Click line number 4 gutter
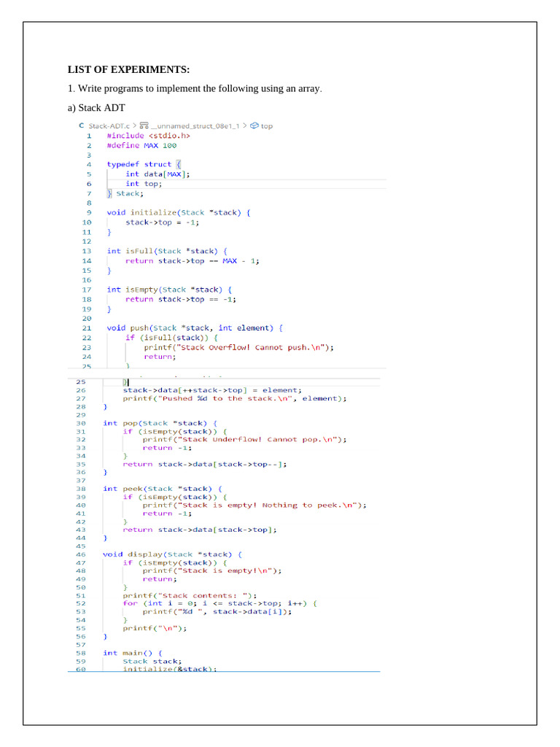The height and width of the screenshot is (747, 560). (x=88, y=164)
